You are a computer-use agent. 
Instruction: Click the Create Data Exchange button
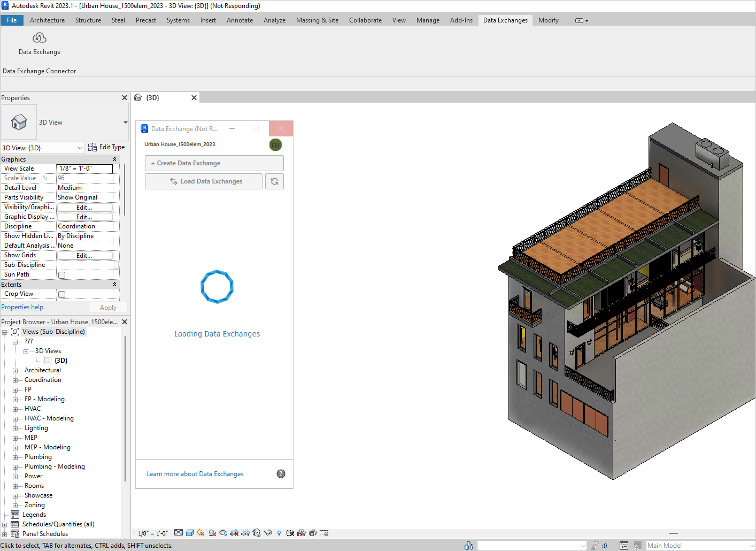(x=214, y=163)
